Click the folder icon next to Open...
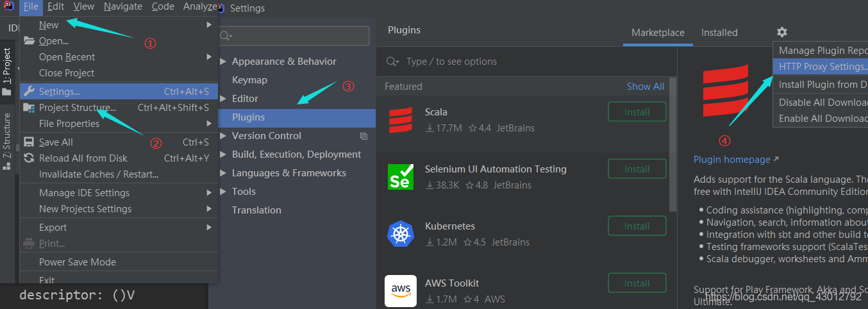Viewport: 868px width, 309px height. [29, 40]
